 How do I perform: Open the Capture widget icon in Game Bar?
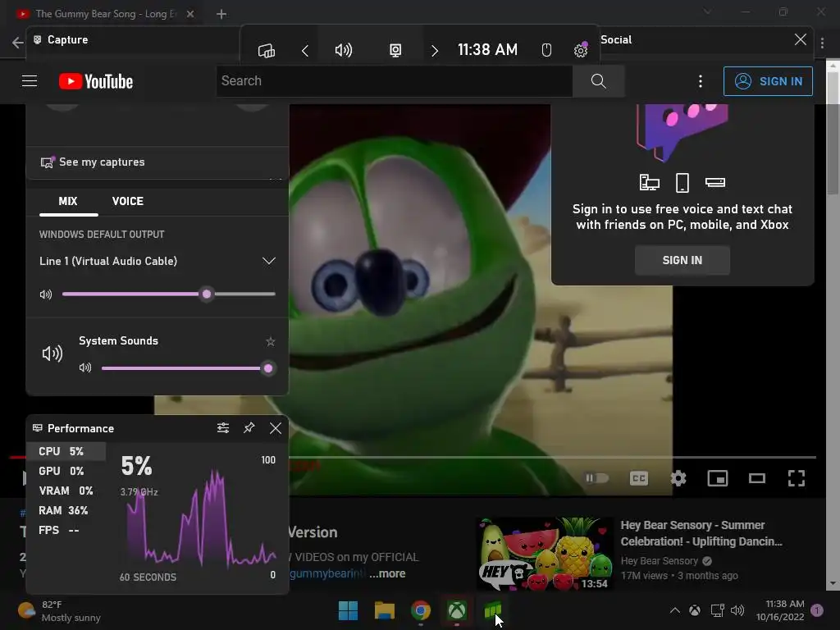(395, 50)
